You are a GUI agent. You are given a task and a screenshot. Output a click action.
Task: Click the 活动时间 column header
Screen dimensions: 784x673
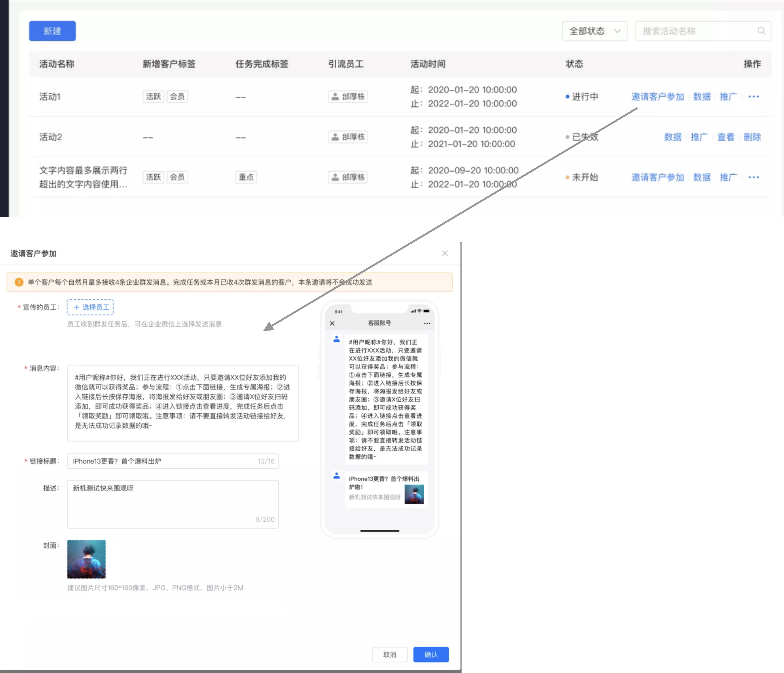428,64
